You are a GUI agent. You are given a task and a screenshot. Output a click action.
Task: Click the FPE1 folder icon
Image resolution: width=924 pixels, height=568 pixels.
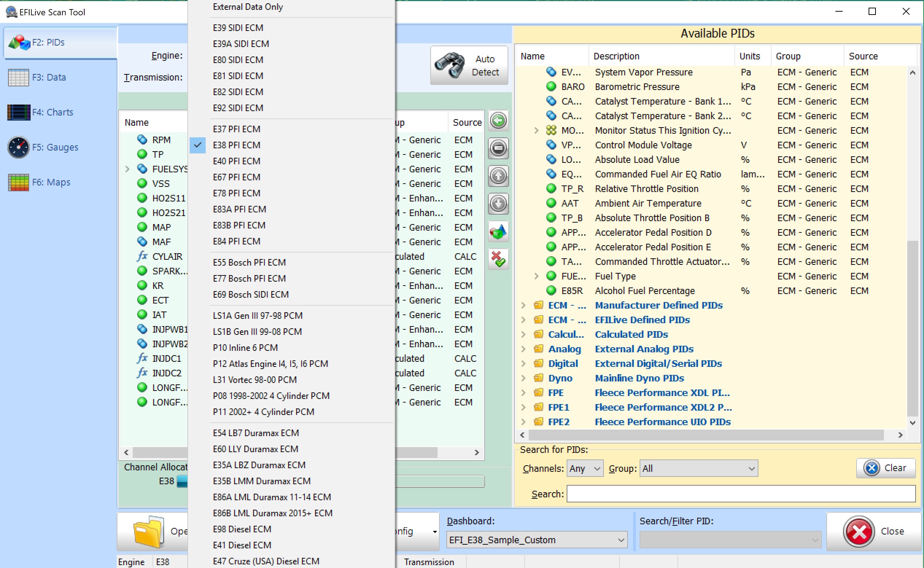click(538, 407)
